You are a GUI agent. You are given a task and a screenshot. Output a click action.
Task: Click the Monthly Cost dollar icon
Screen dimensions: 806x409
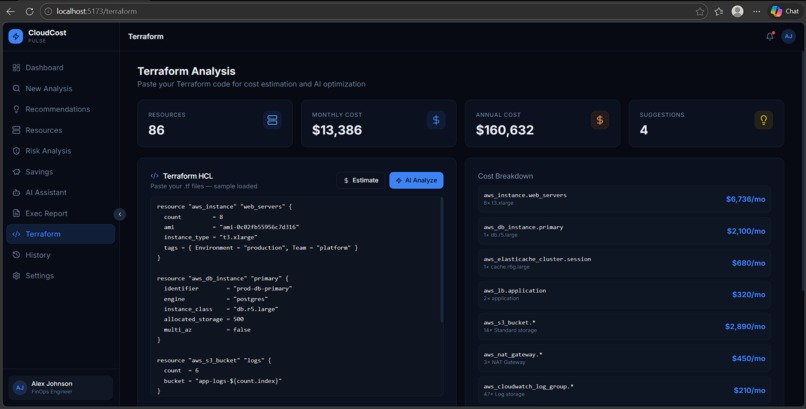(436, 120)
